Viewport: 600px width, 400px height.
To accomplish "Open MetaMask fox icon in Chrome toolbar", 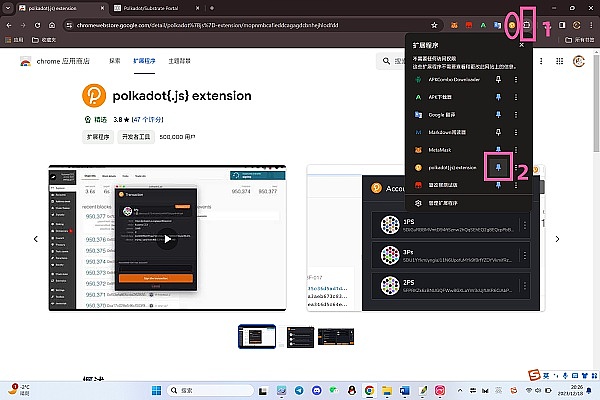I will (x=454, y=25).
